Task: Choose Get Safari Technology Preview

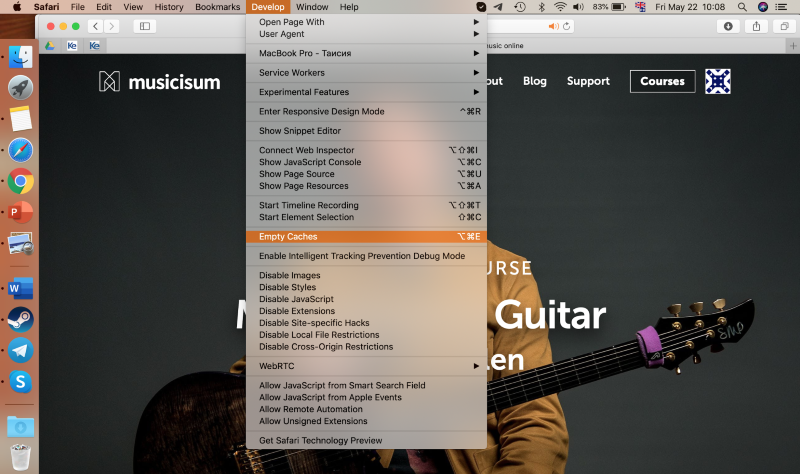Action: tap(366, 440)
